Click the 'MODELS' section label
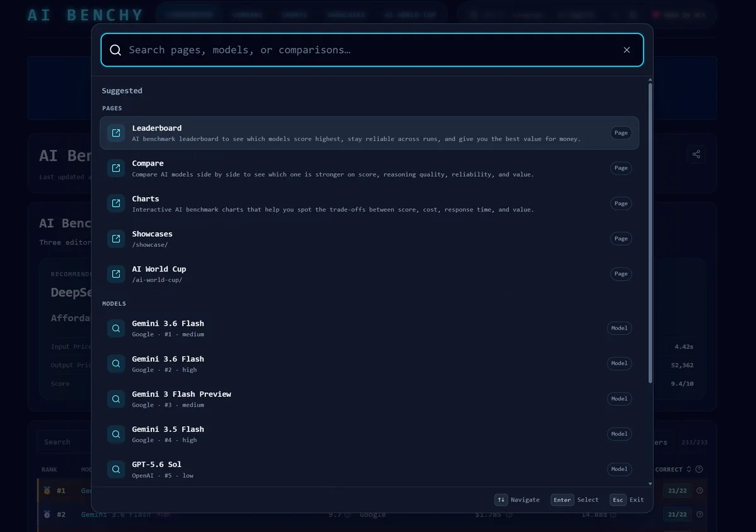This screenshot has height=532, width=756. pos(114,303)
